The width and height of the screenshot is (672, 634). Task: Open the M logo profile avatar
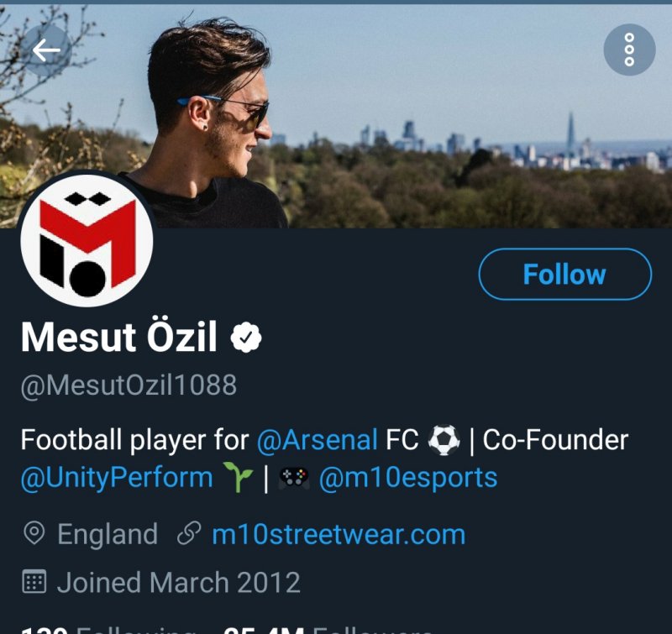[87, 240]
